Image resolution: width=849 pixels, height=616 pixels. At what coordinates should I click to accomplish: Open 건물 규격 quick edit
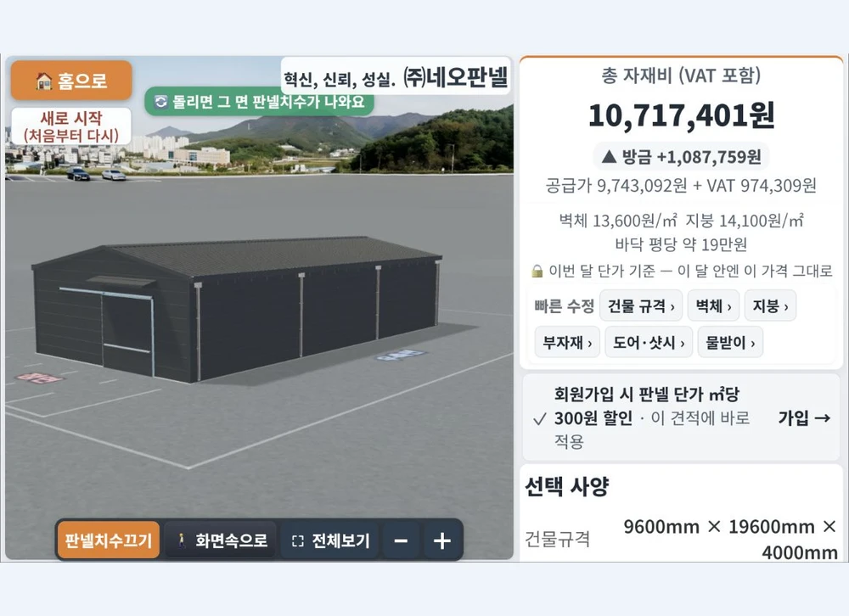click(x=641, y=305)
